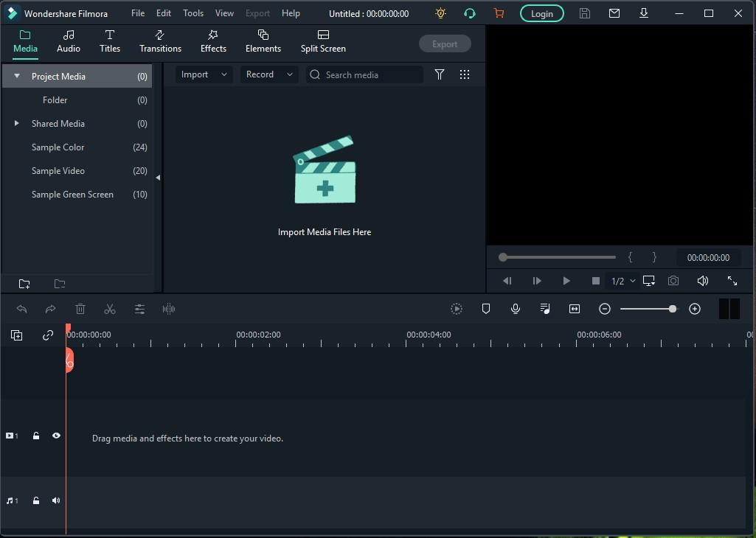Open the Tools menu
This screenshot has height=538, width=756.
[x=193, y=13]
